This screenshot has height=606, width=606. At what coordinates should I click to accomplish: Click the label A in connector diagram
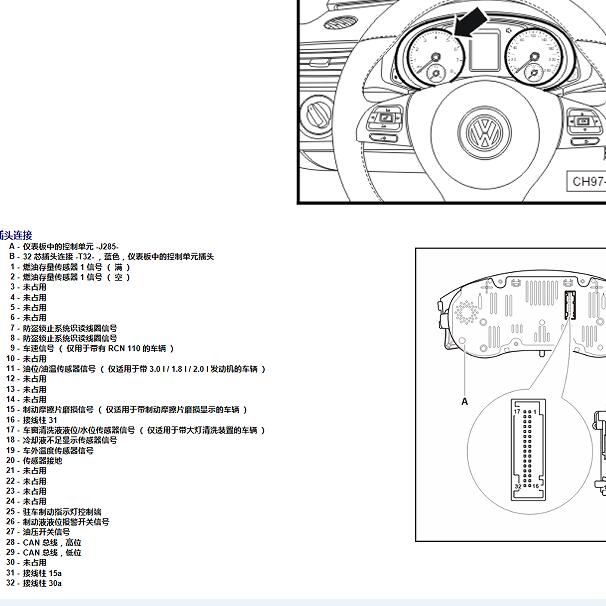tap(465, 402)
